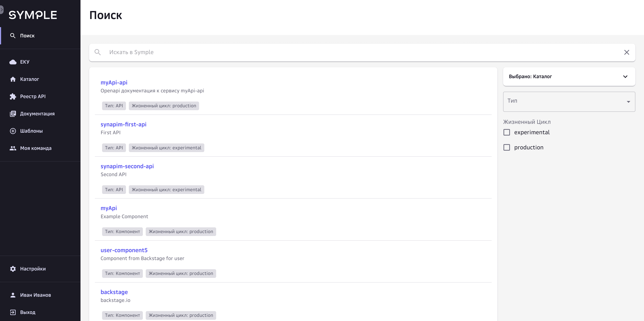Screen dimensions: 644x321
Task: Click the plus-circle icon for Шаблоны
Action: (x=13, y=131)
